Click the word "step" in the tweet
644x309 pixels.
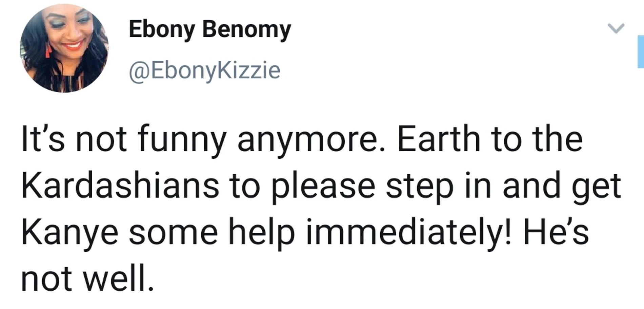420,186
